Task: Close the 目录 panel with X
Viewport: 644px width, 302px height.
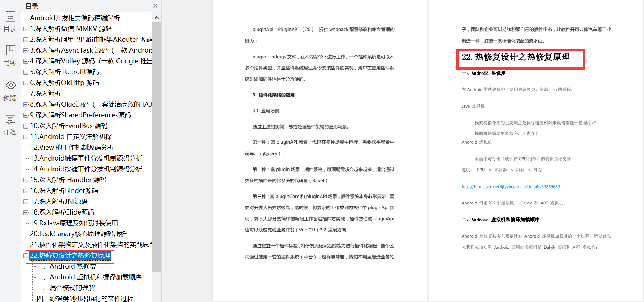Action: [155, 6]
